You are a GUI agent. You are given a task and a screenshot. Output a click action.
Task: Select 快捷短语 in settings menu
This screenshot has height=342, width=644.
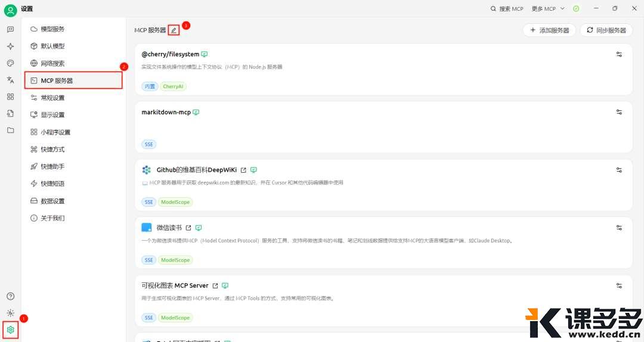point(73,184)
